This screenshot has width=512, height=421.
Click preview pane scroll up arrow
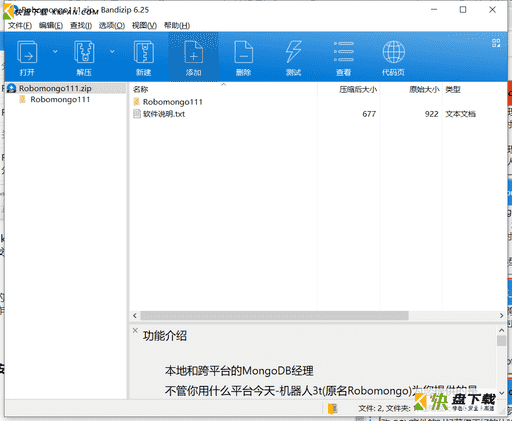point(502,330)
